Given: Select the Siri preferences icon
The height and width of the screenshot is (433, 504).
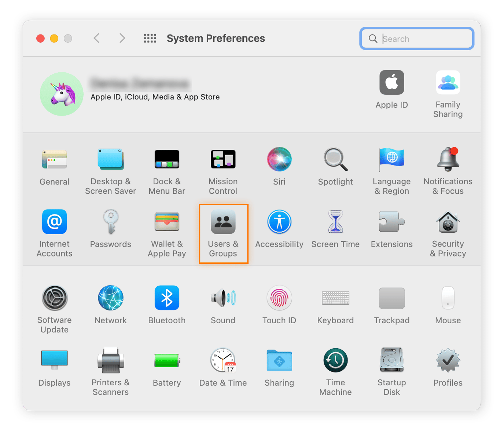Looking at the screenshot, I should tap(279, 160).
